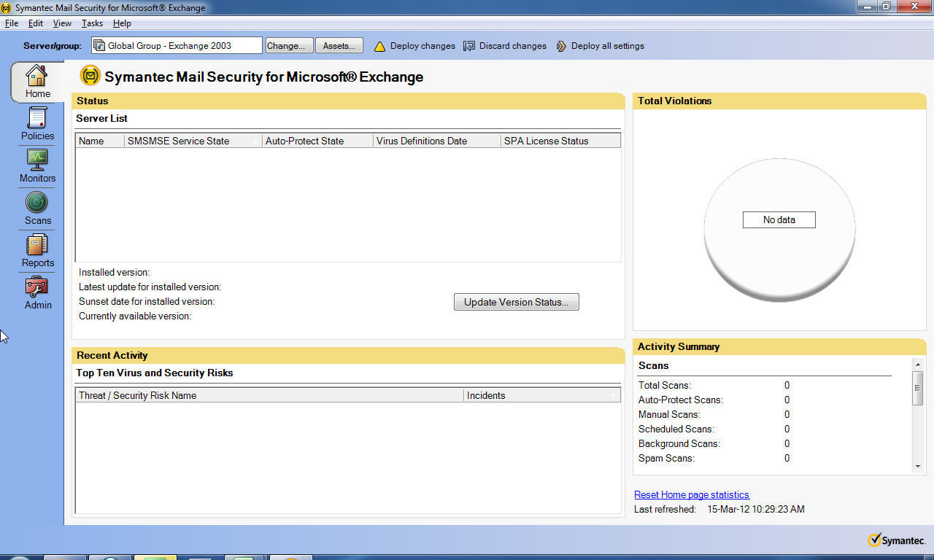Open the Help menu
The height and width of the screenshot is (560, 934).
[x=122, y=23]
